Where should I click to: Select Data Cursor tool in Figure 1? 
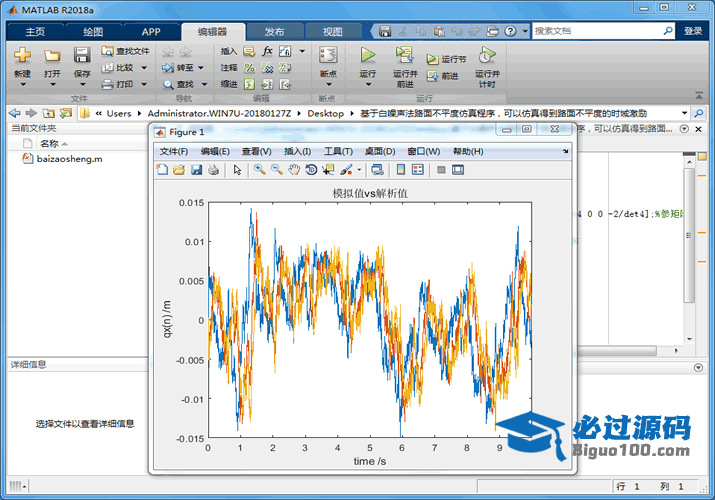[328, 170]
